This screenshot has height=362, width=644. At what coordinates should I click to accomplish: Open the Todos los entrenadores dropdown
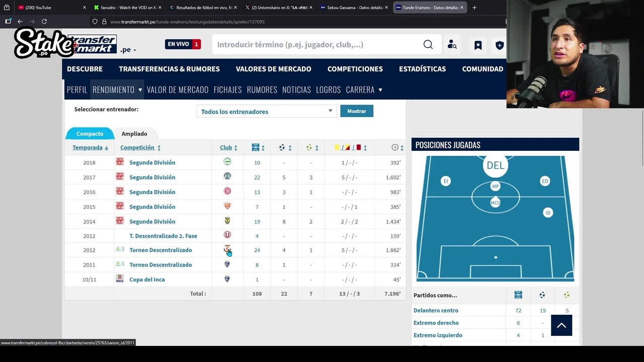click(x=267, y=111)
